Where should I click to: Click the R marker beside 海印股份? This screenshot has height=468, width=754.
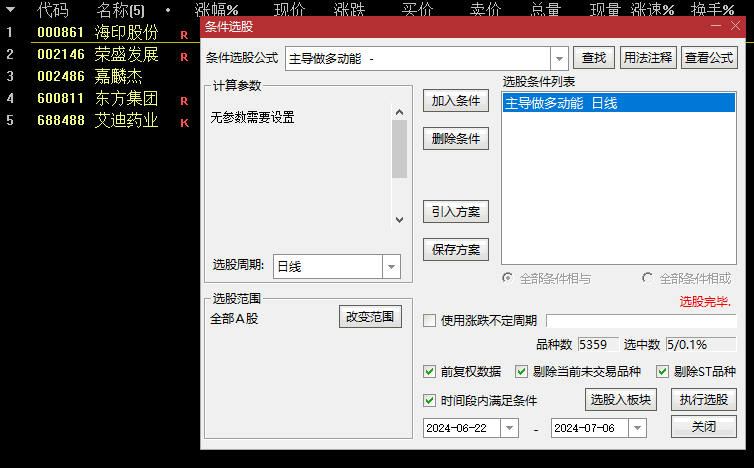(184, 35)
